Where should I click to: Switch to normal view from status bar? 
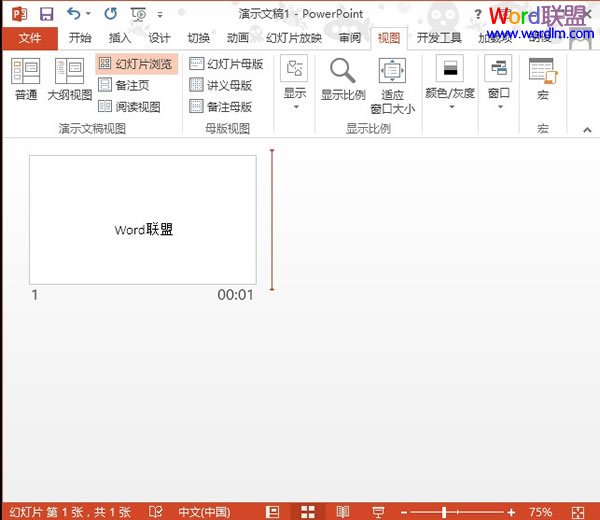[x=272, y=512]
